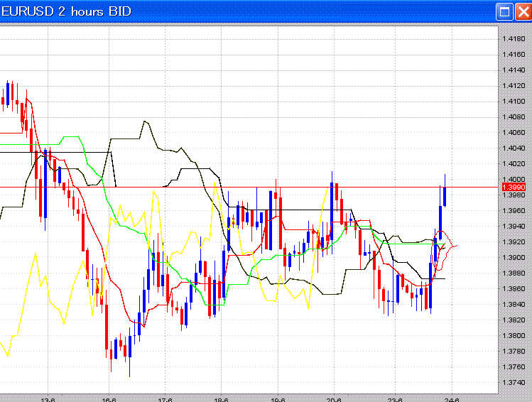Screen dimensions: 532x402
Task: Click the EURUSD 2 hours BID title bar
Action: (213, 11)
